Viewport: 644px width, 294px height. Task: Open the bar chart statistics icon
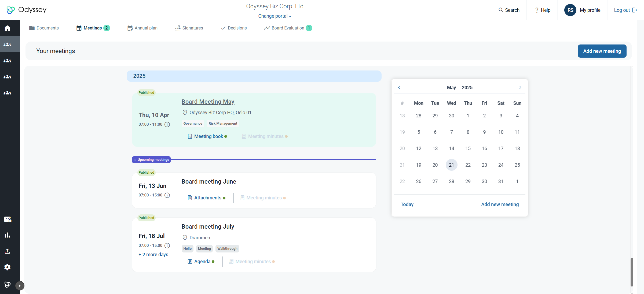tap(8, 235)
